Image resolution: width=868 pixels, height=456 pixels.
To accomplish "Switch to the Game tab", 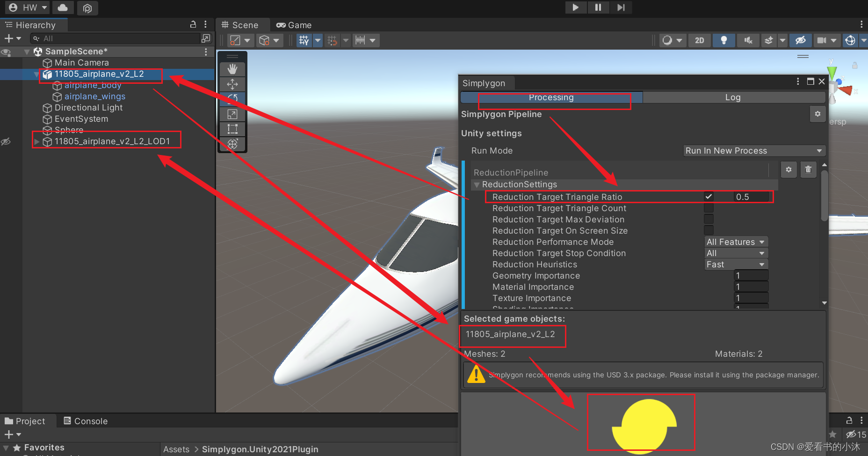I will point(294,25).
